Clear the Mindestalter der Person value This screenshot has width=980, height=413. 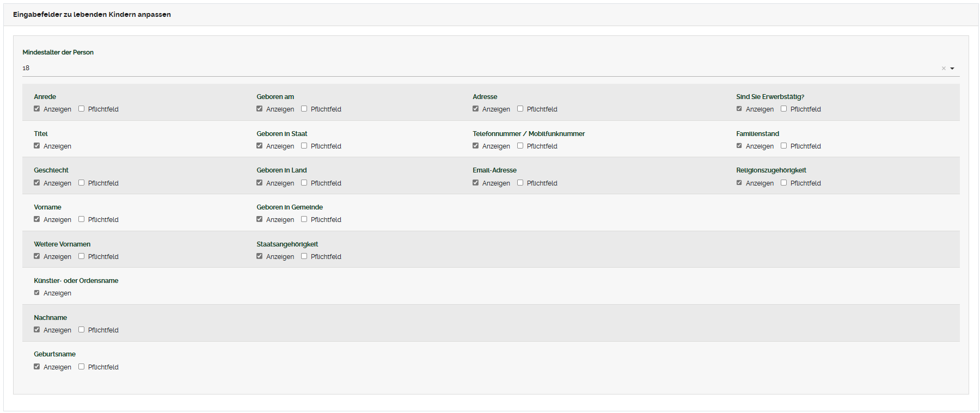[x=944, y=69]
